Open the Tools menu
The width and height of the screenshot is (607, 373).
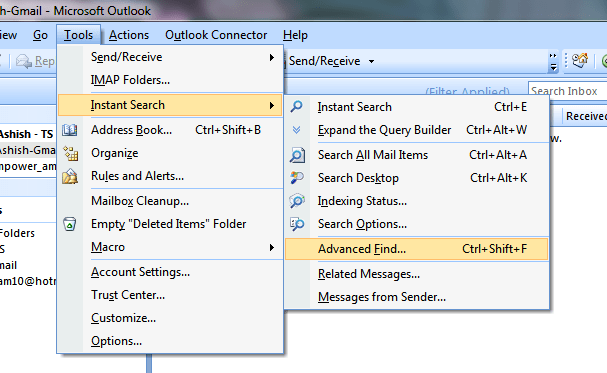point(79,35)
